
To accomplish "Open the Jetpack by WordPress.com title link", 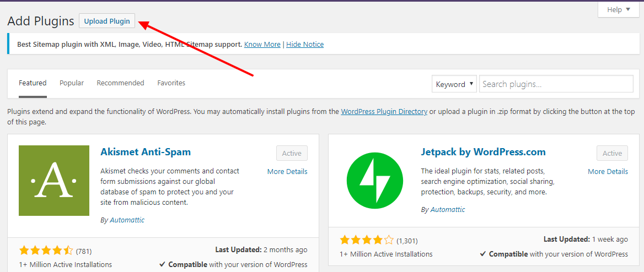I will coord(484,152).
